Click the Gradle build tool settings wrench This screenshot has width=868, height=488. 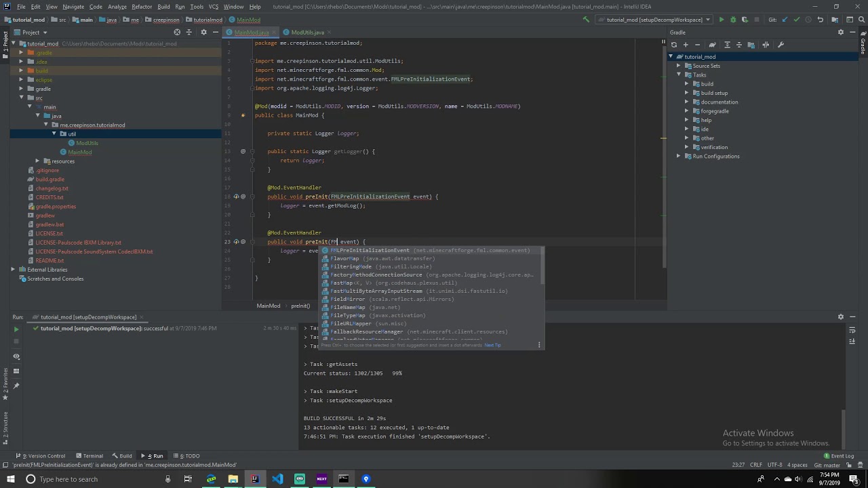click(x=781, y=45)
